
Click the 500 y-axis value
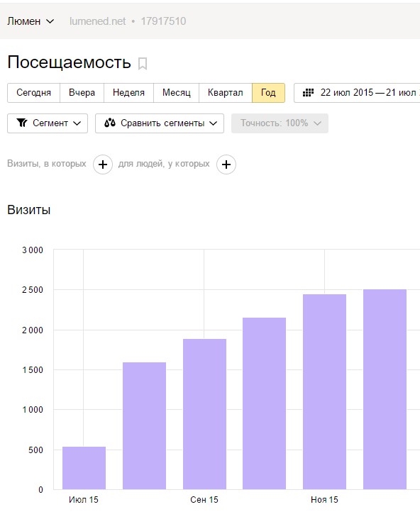tap(35, 450)
